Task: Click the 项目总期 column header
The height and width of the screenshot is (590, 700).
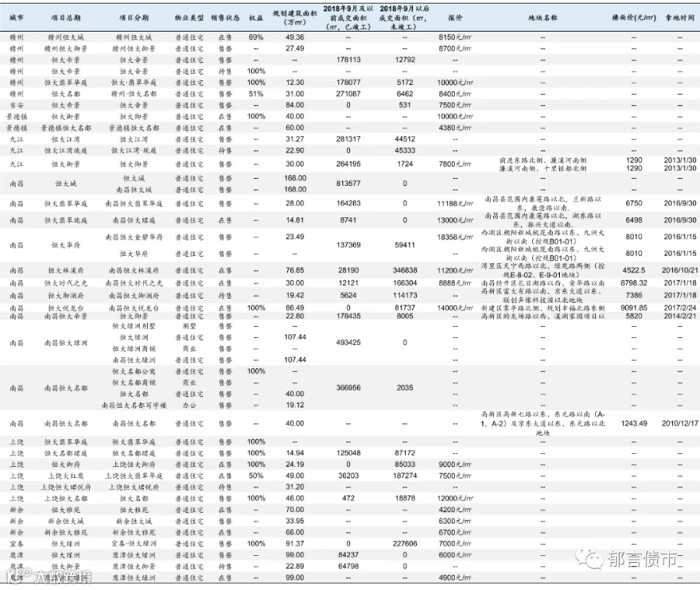Action: (x=65, y=18)
